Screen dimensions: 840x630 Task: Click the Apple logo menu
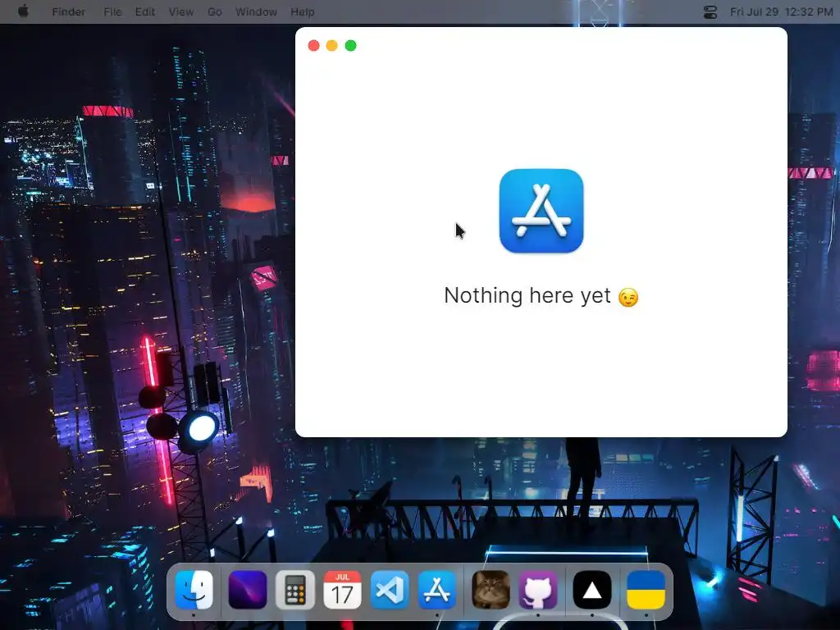pos(23,11)
